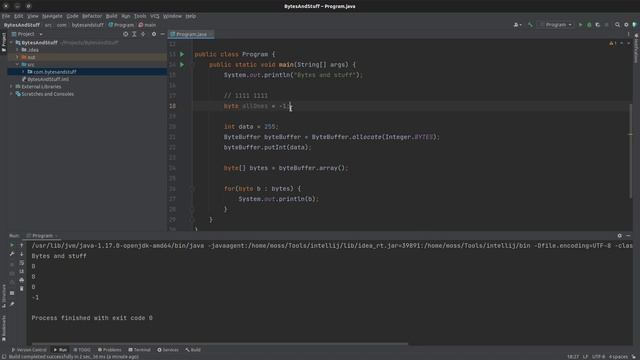Click the main breadcrumb in navigation bar
640x360 pixels.
tap(147, 25)
